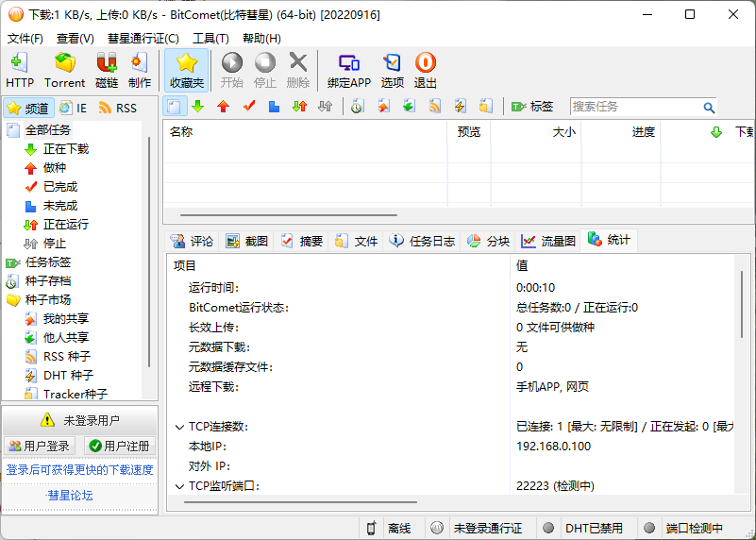Open a Torrent file via toolbar
Viewport: 756px width, 540px height.
coord(64,71)
